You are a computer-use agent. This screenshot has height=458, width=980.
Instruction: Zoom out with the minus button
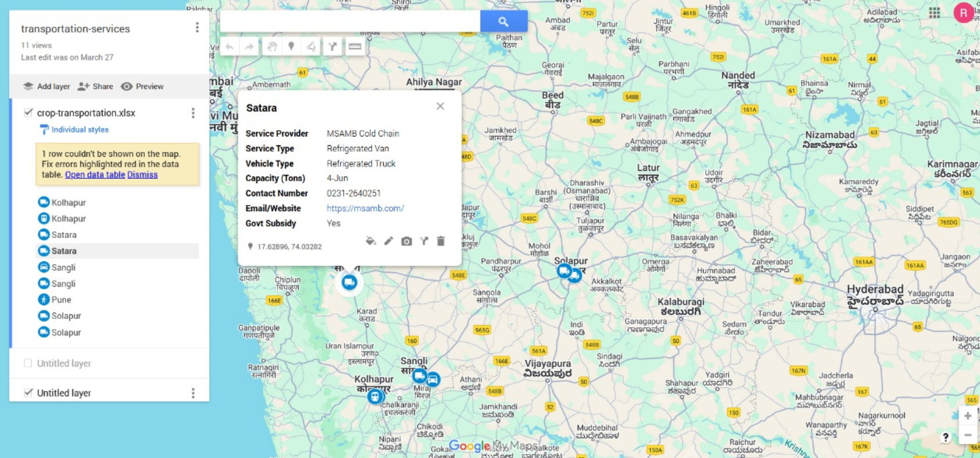coord(967,435)
